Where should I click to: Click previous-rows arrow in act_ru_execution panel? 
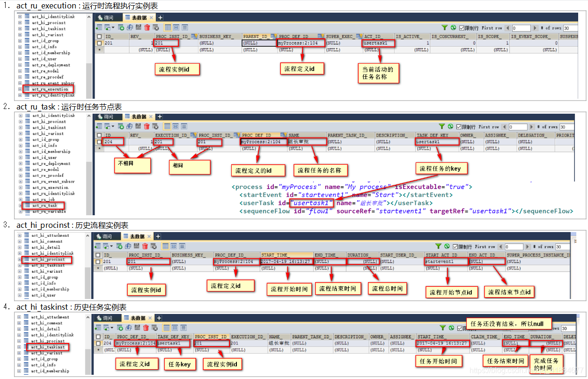coord(507,28)
